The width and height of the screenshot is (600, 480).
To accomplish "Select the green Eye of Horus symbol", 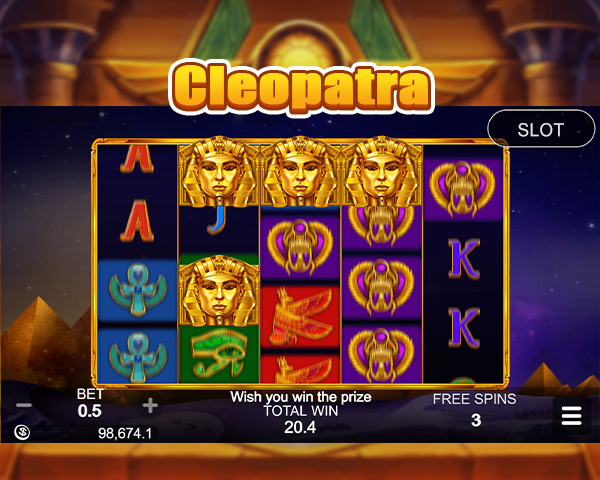I will coord(219,354).
